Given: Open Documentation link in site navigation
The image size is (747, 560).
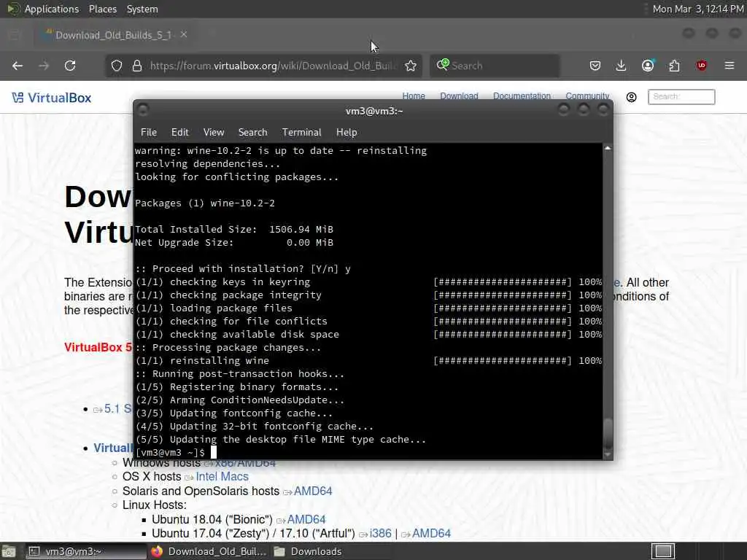Looking at the screenshot, I should (522, 96).
